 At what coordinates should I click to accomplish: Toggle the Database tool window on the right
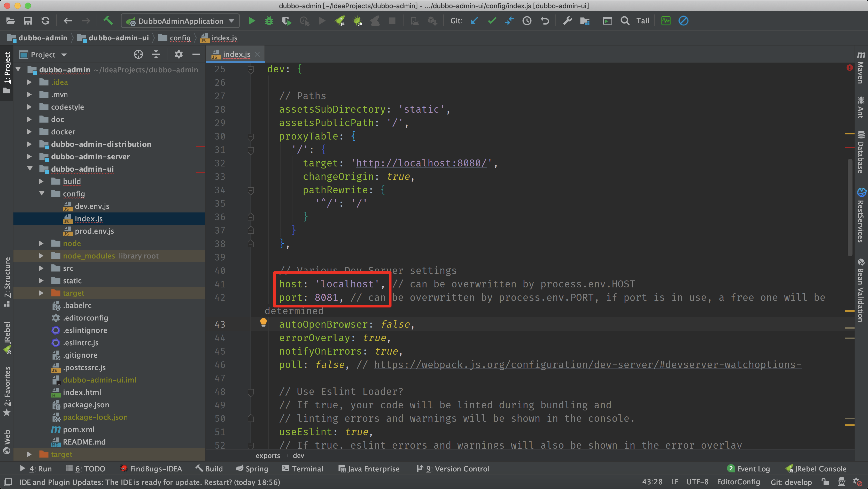tap(861, 152)
